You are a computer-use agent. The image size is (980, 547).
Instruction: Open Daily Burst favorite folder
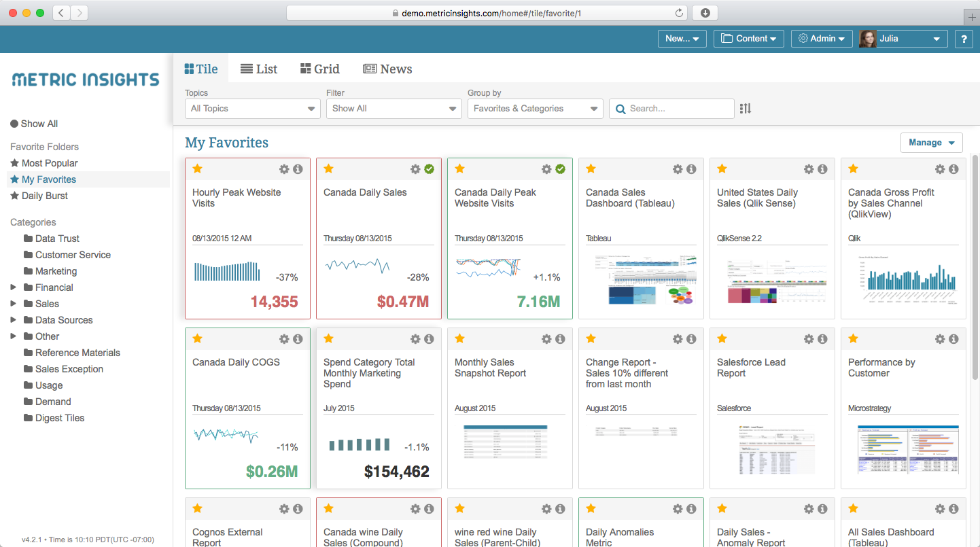(x=39, y=196)
